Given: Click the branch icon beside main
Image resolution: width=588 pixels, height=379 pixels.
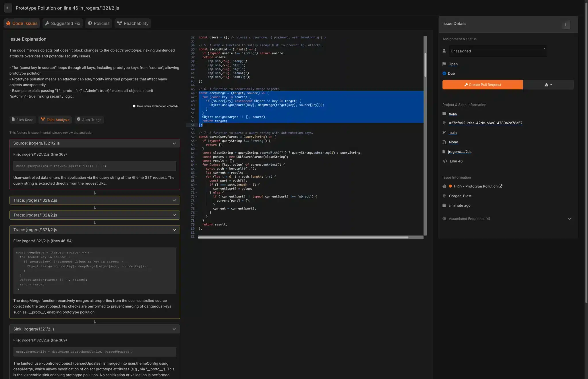Looking at the screenshot, I should pyautogui.click(x=444, y=133).
